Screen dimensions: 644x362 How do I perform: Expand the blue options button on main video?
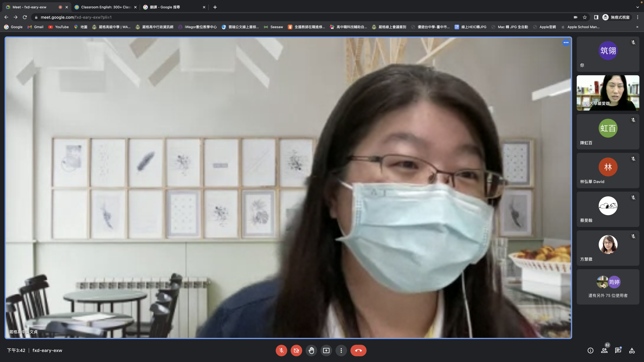566,42
